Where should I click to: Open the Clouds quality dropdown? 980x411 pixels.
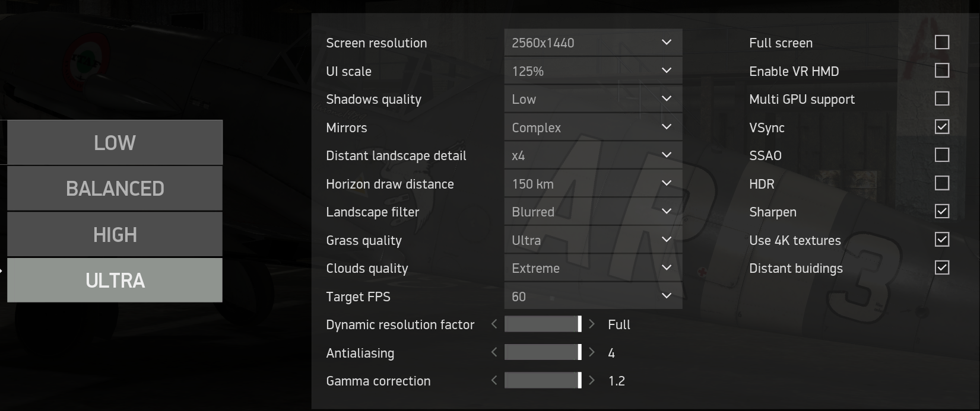point(593,268)
